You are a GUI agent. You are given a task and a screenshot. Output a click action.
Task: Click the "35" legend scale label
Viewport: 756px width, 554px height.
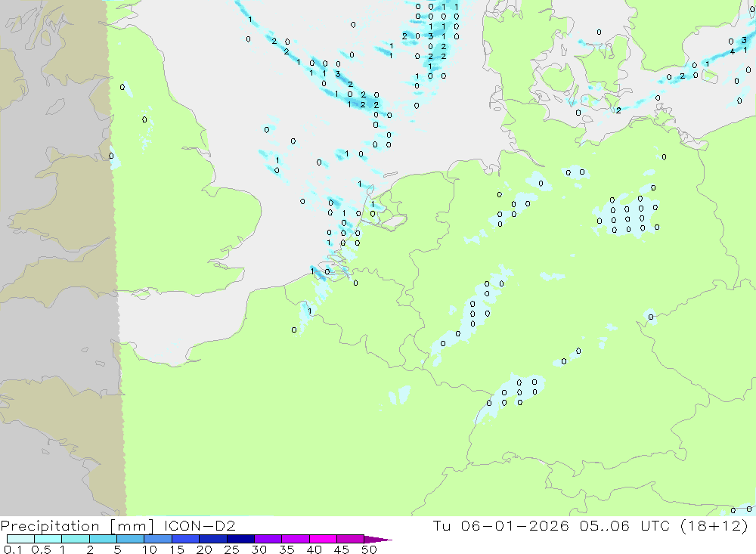[x=287, y=549]
